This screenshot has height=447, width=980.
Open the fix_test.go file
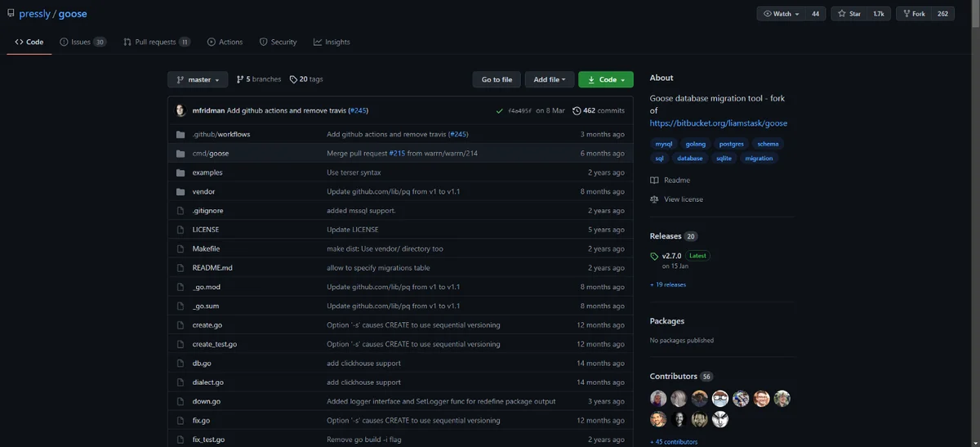coord(208,440)
